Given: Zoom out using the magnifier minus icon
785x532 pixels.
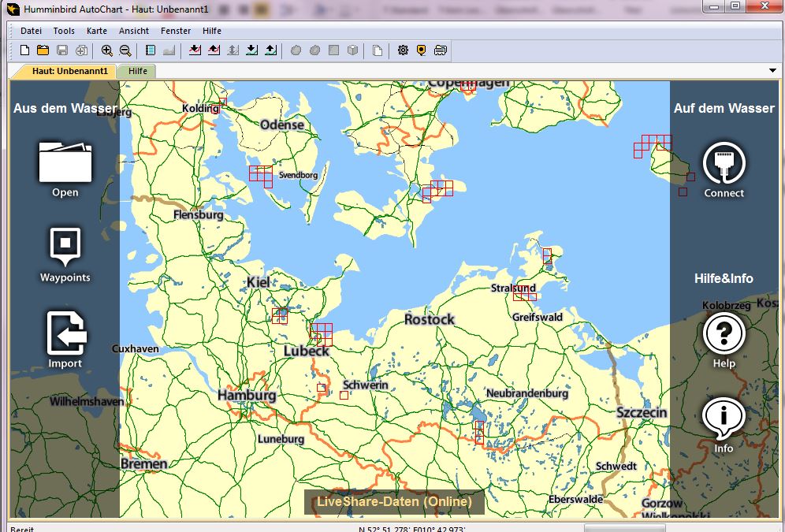Looking at the screenshot, I should (125, 50).
